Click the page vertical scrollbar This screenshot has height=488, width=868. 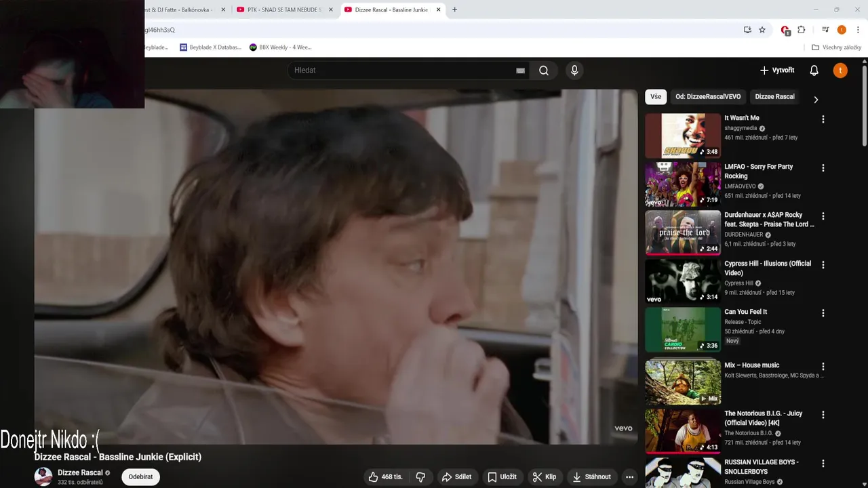pyautogui.click(x=865, y=105)
